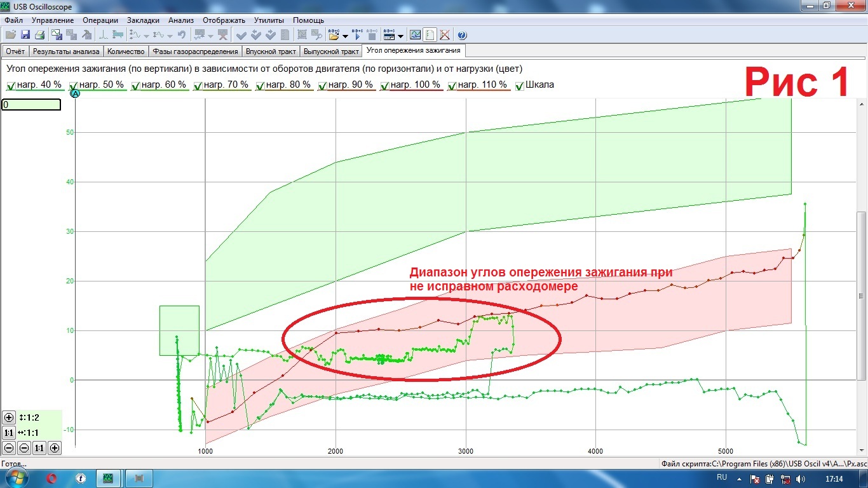This screenshot has height=488, width=868.
Task: Open the Помощь menu
Action: 309,20
